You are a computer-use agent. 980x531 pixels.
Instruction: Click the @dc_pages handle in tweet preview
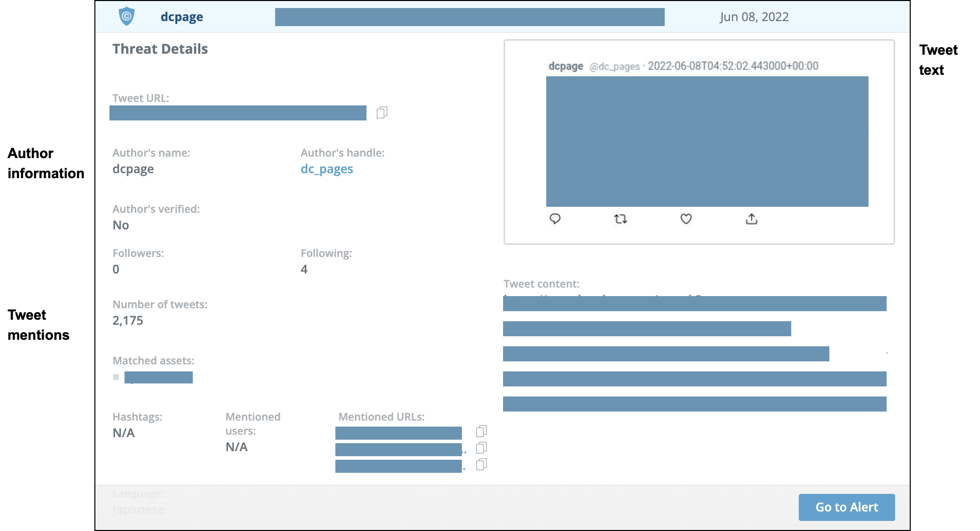tap(615, 66)
